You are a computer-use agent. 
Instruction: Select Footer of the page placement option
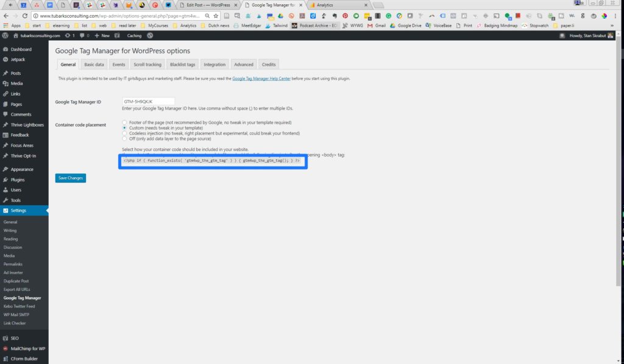124,122
